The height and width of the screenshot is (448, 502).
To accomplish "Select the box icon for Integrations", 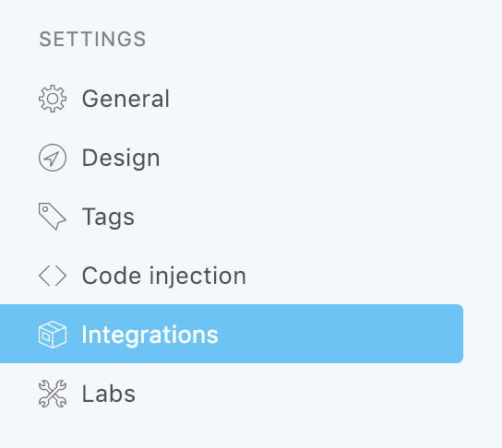I will point(53,335).
